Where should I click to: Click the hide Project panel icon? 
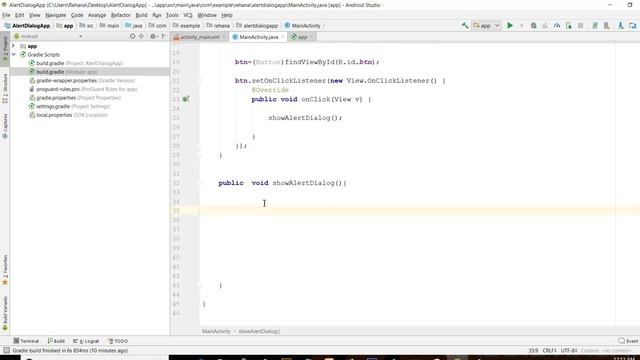click(x=164, y=36)
